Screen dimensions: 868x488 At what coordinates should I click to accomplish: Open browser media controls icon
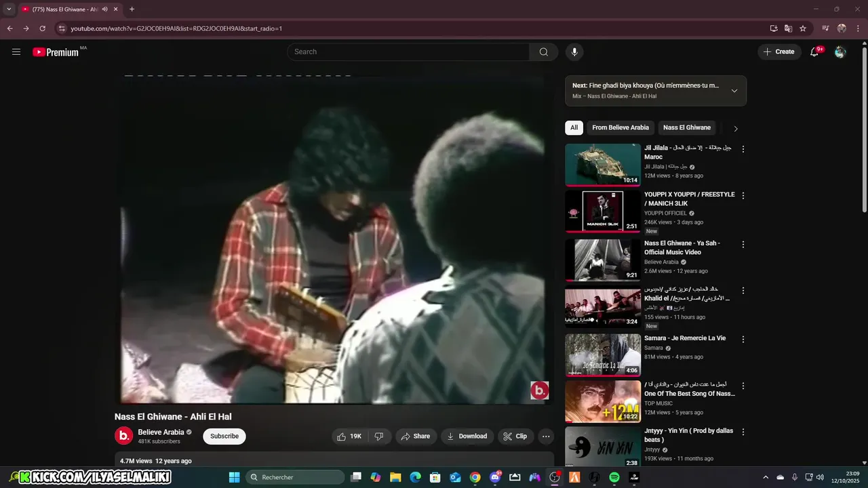(825, 28)
